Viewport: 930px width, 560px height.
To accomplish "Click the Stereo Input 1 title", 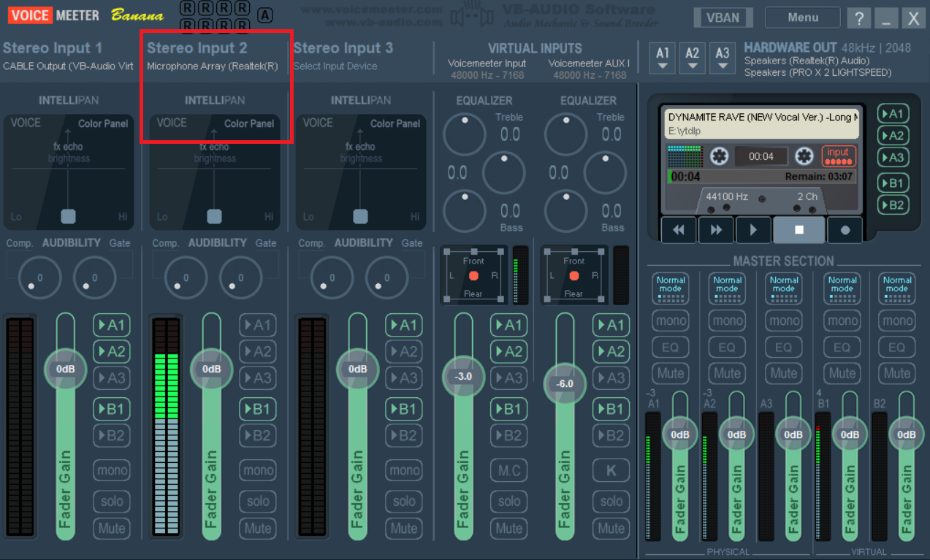I will (53, 48).
